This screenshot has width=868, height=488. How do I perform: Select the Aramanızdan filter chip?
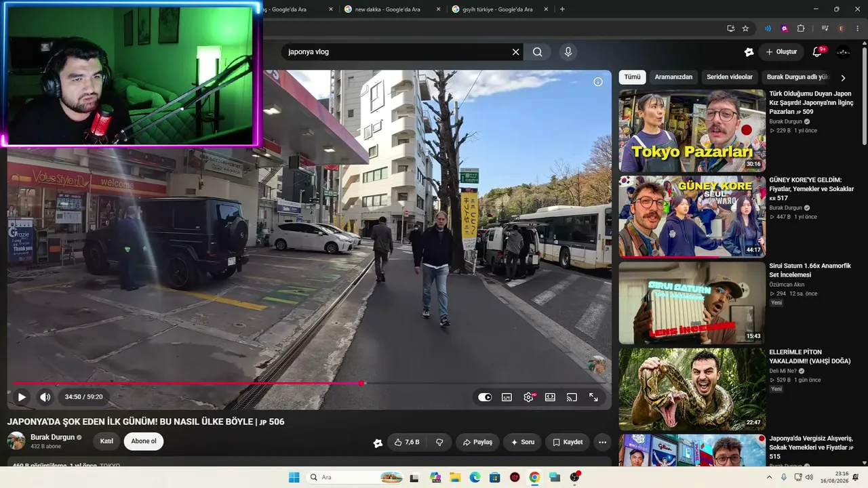click(x=673, y=77)
